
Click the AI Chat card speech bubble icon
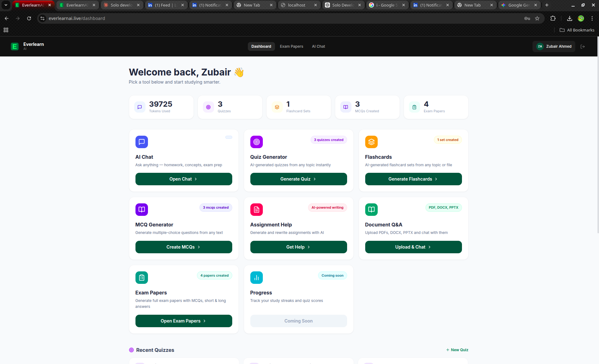[142, 142]
